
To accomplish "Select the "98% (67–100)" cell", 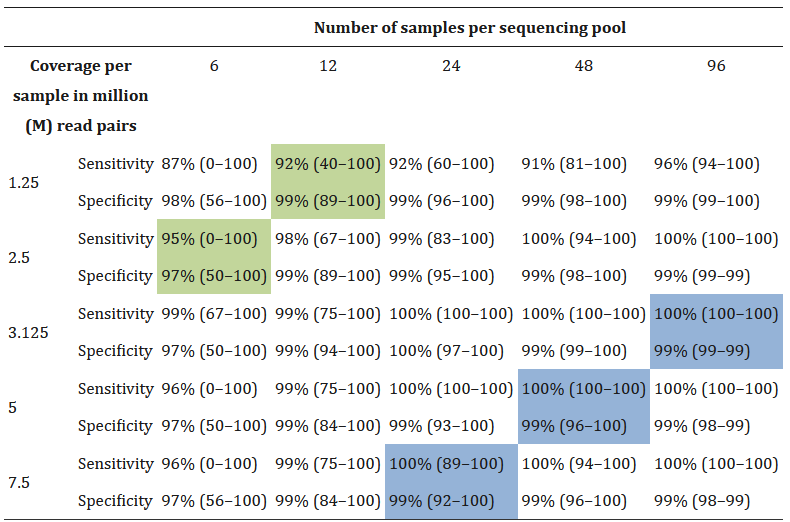I will pyautogui.click(x=328, y=238).
